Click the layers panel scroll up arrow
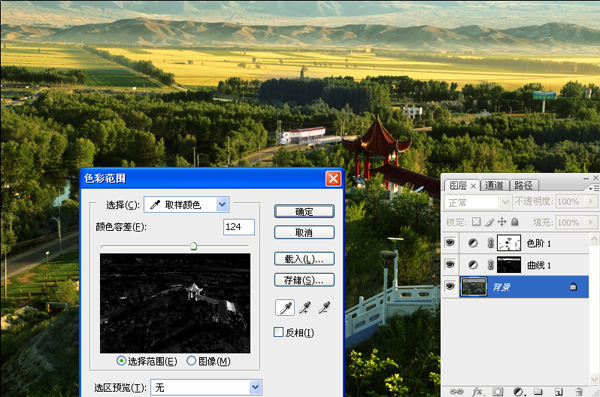The height and width of the screenshot is (397, 600). pyautogui.click(x=594, y=239)
